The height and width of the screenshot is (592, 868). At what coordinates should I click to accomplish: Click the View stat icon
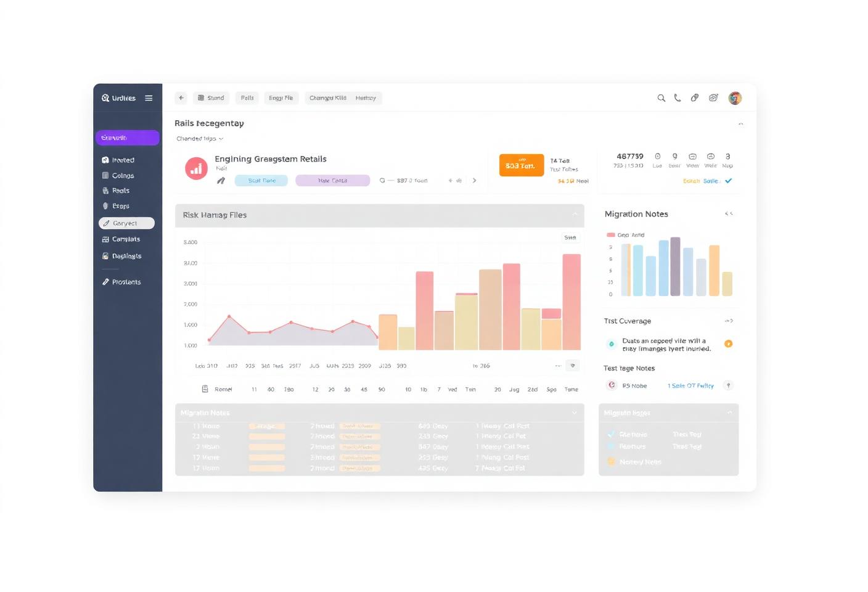[692, 157]
